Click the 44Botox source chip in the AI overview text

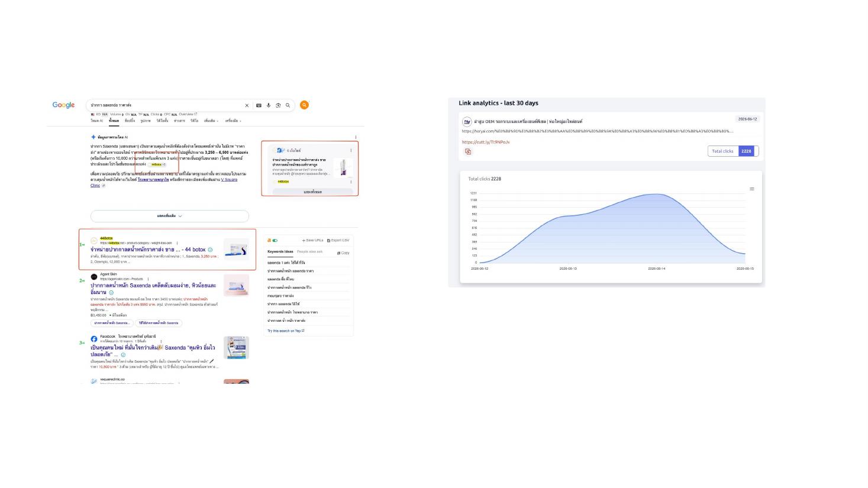pos(157,164)
